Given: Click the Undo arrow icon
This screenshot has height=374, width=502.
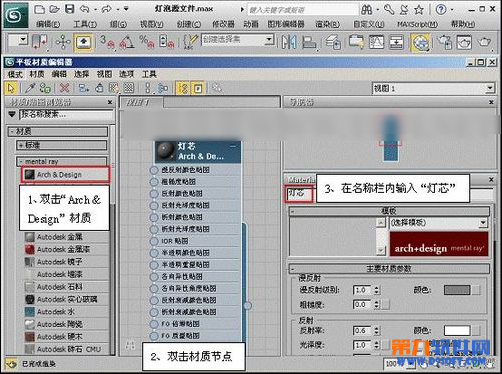Looking at the screenshot, I should coord(84,9).
